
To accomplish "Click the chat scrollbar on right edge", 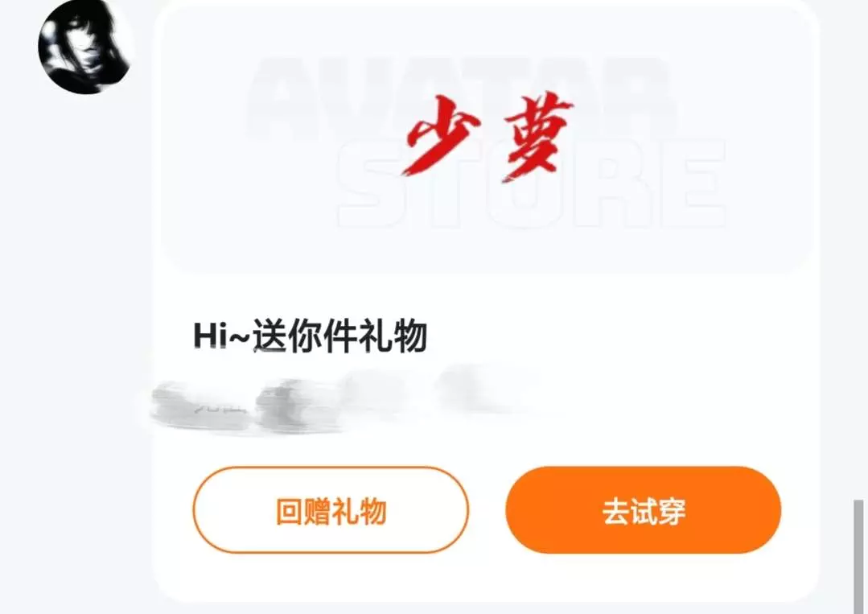I will (x=858, y=555).
